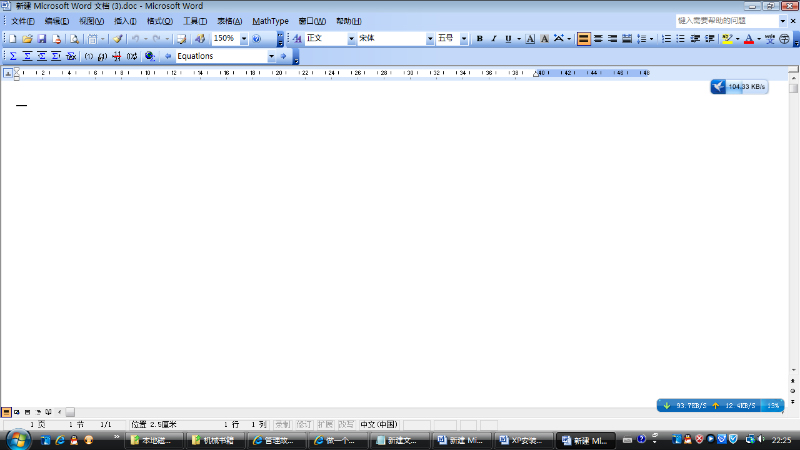
Task: Click the Print Preview icon
Action: [74, 39]
